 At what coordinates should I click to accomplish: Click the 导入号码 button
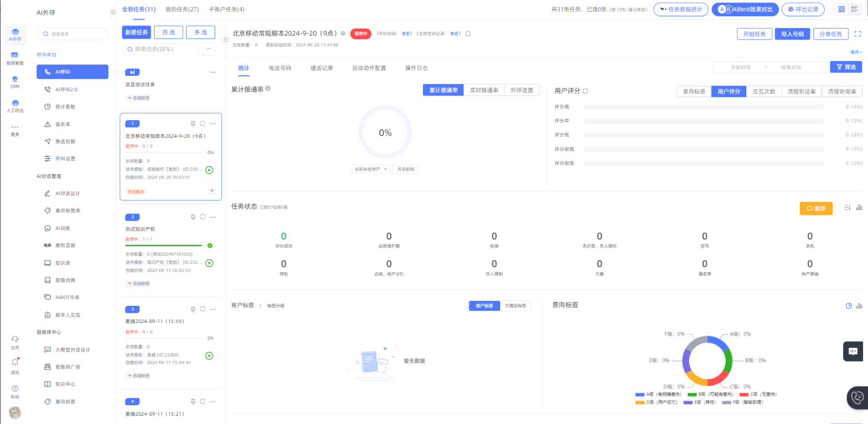pyautogui.click(x=792, y=34)
